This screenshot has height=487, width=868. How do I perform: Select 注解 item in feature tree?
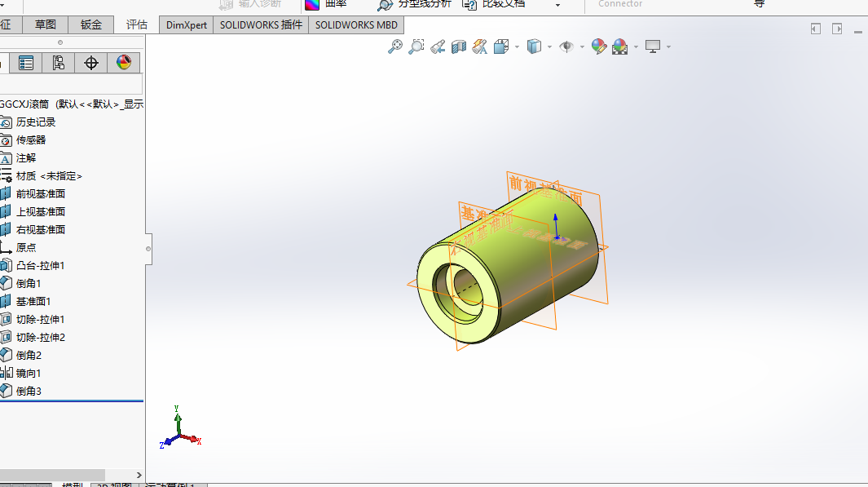pyautogui.click(x=25, y=158)
